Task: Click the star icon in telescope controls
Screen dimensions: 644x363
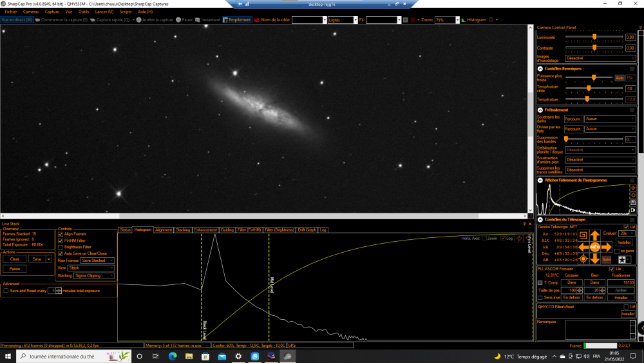Action: [622, 259]
